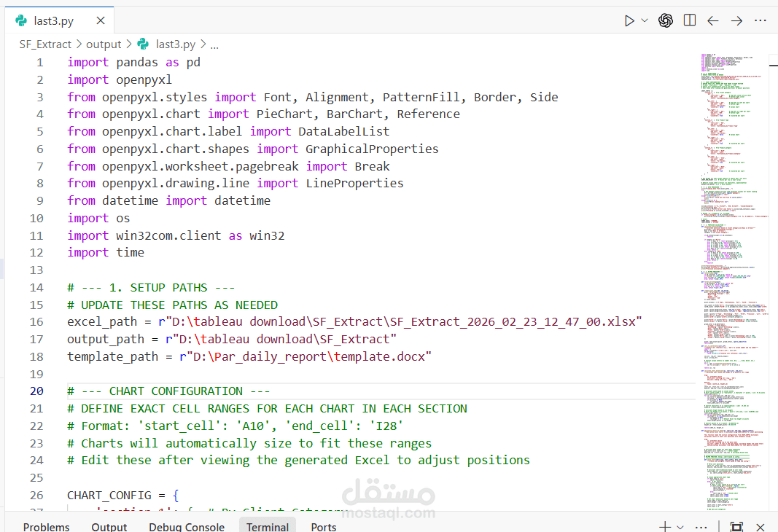Run the Python file with play button
Screen dimensions: 778x532
[629, 21]
